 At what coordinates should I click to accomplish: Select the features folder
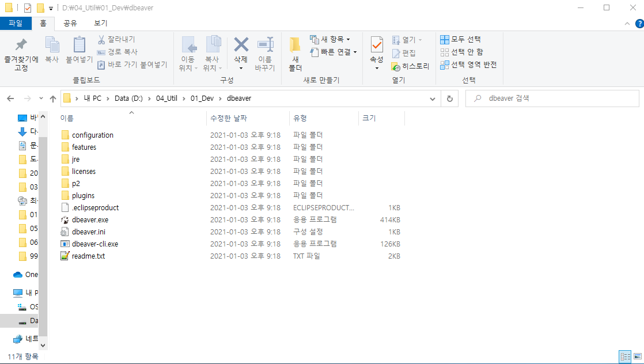(x=79, y=147)
